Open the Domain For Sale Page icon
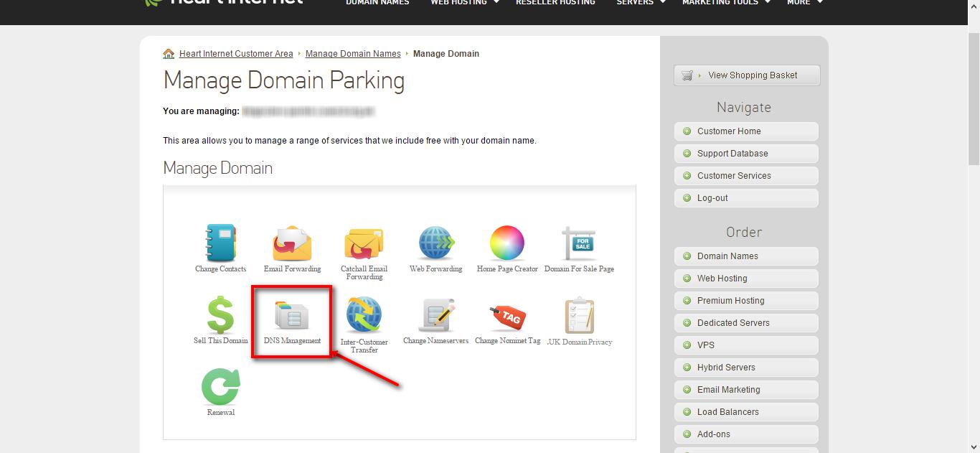 point(580,244)
